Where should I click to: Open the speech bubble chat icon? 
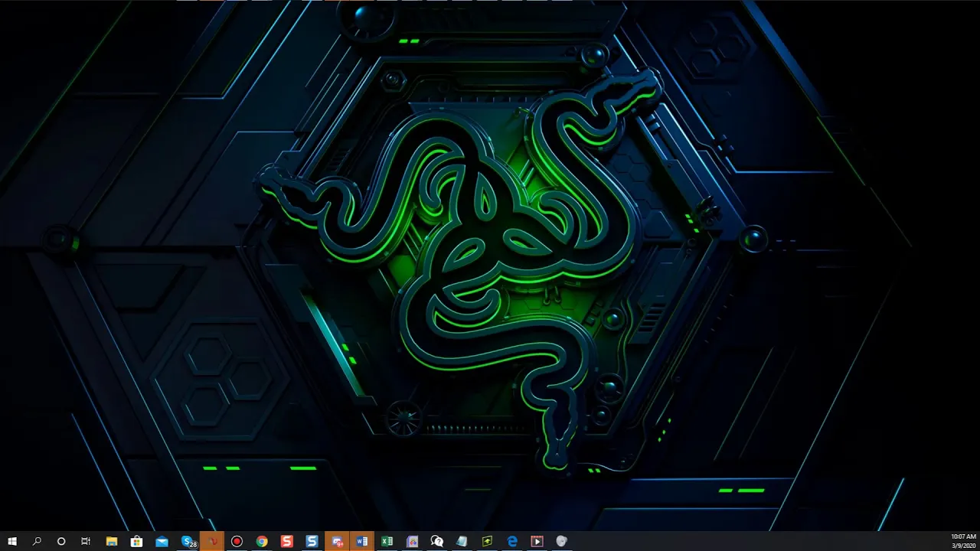(x=437, y=541)
